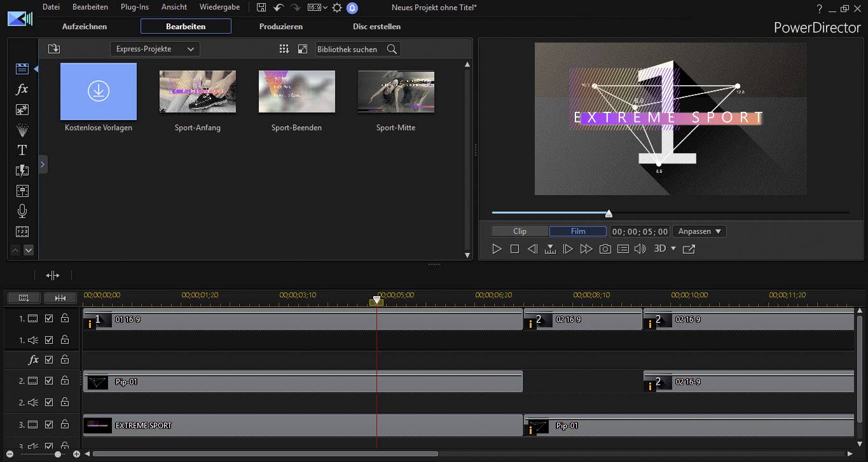Open Kostenlose Vorlagen download button
868x462 pixels.
point(98,91)
